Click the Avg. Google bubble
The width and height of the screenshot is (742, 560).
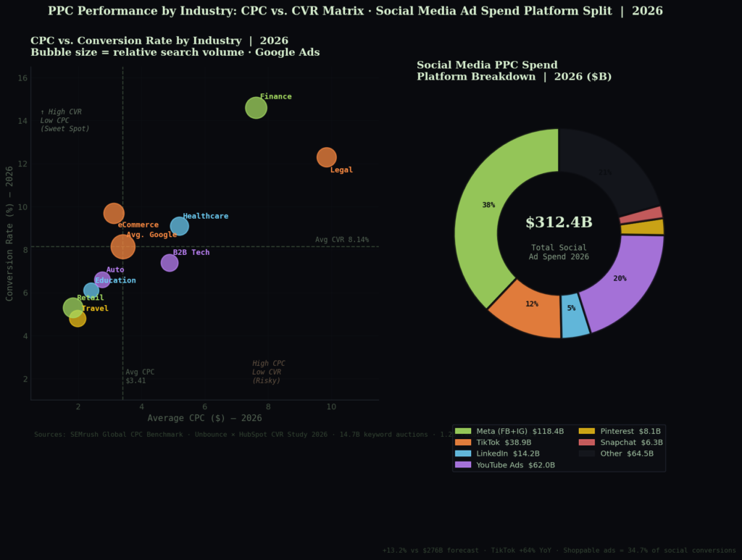(x=123, y=246)
